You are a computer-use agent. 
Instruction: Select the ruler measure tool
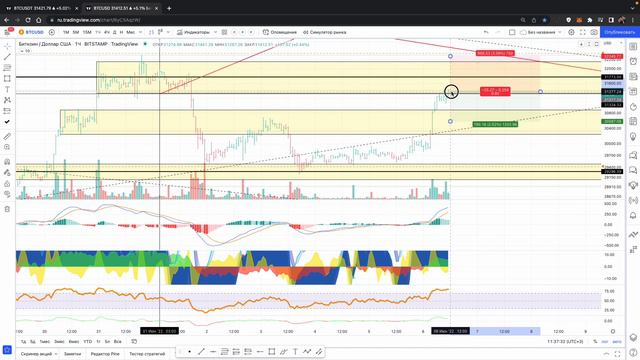click(x=7, y=136)
